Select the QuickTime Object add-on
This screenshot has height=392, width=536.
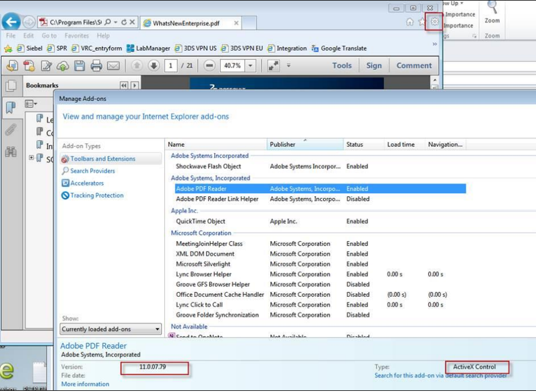coord(320,222)
